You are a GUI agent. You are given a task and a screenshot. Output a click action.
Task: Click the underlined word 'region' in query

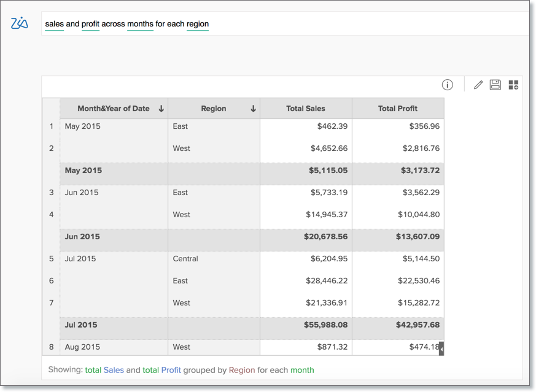tap(198, 24)
